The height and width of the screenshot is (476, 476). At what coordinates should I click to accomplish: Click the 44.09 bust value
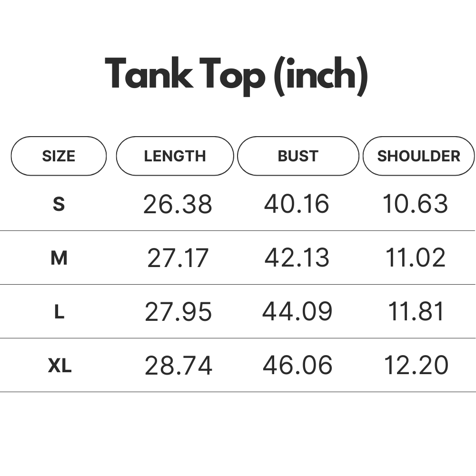297,311
